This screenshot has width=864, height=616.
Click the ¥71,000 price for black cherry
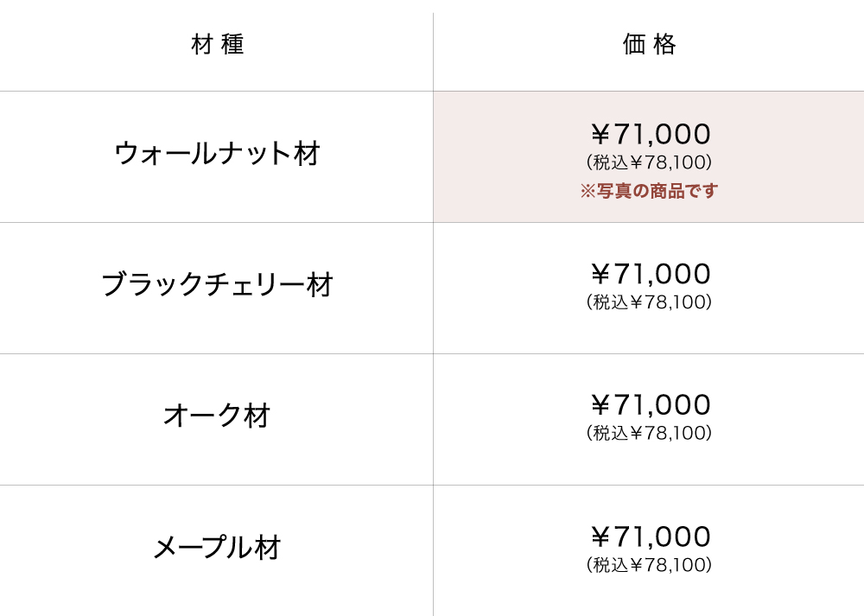coord(650,274)
